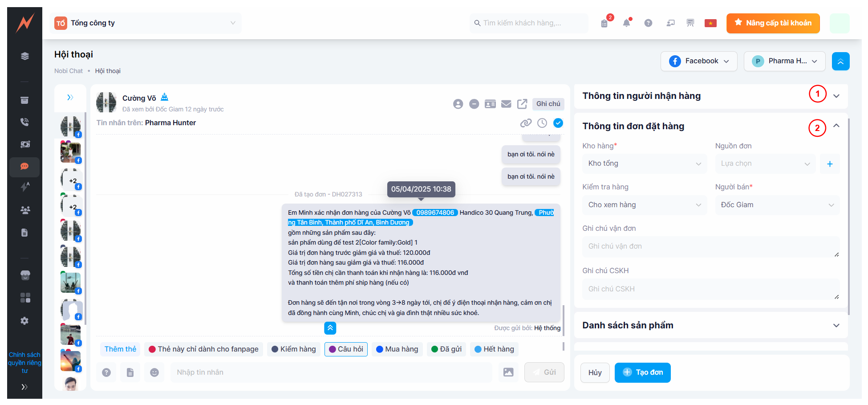This screenshot has height=405, width=868.
Task: Click the notification bell icon
Action: click(x=626, y=23)
